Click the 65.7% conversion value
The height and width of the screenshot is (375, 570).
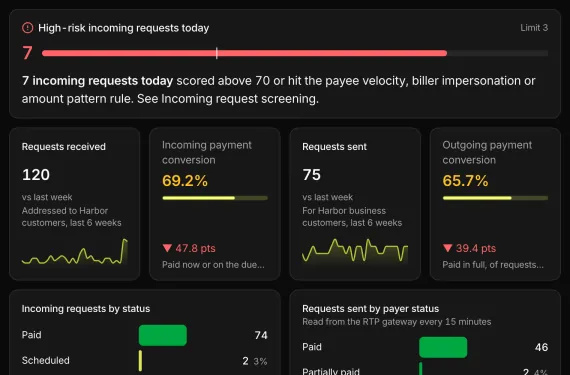point(465,181)
